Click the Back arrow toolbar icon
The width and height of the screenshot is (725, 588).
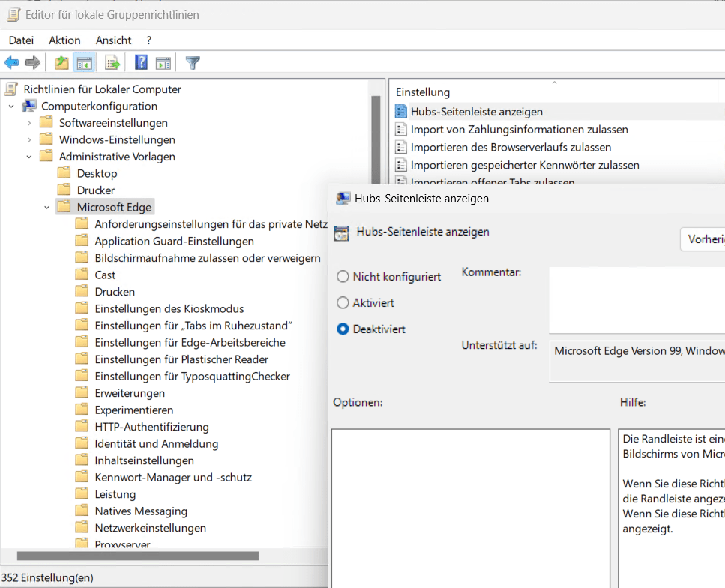[x=11, y=62]
